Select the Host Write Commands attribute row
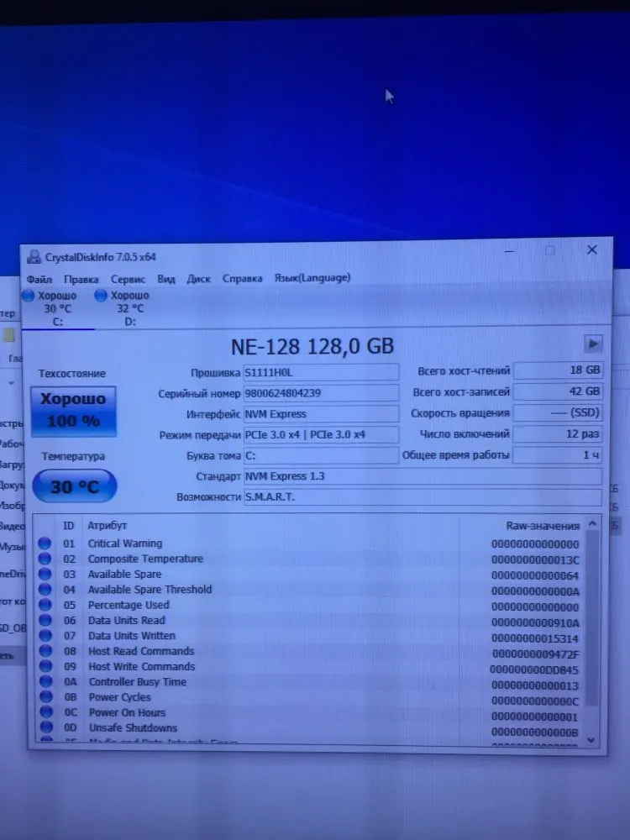This screenshot has width=630, height=840. tap(310, 668)
